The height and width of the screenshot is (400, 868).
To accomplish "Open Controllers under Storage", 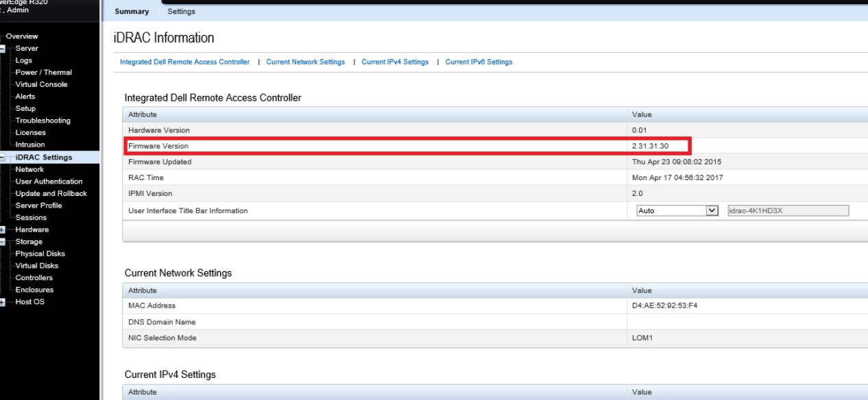I will pos(34,277).
